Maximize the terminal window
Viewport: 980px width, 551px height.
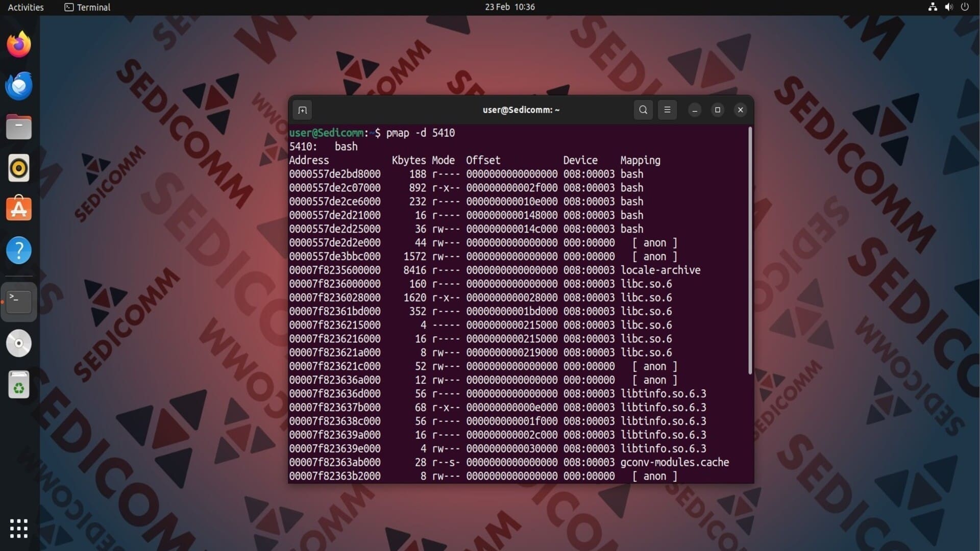tap(717, 110)
